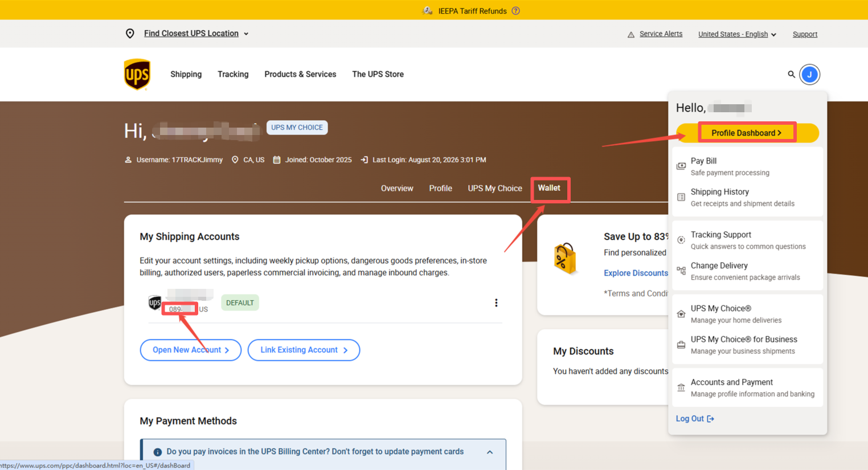Open the shipping account three-dot menu
This screenshot has height=470, width=868.
tap(496, 303)
